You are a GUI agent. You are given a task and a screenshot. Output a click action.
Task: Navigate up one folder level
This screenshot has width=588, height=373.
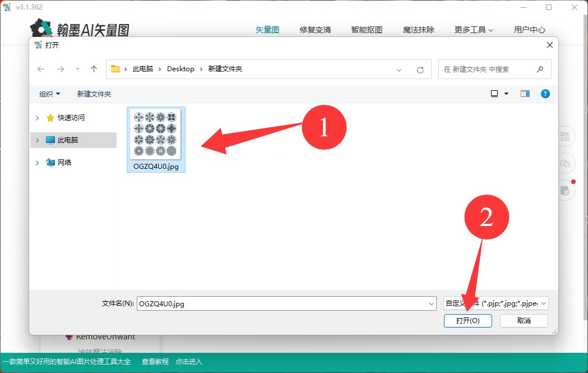93,68
